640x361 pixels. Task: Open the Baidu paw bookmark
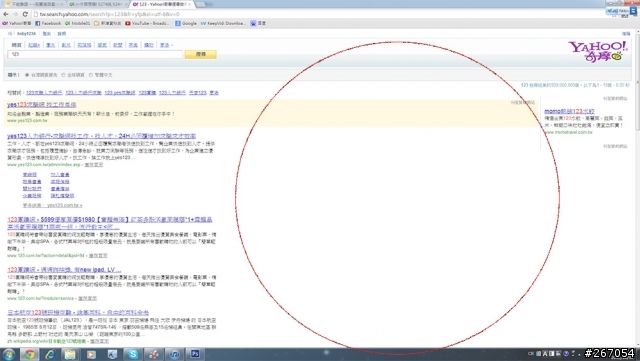point(258,23)
